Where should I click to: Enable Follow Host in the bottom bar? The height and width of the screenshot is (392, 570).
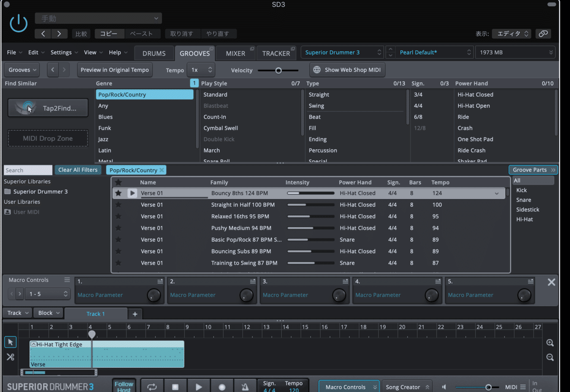click(123, 386)
